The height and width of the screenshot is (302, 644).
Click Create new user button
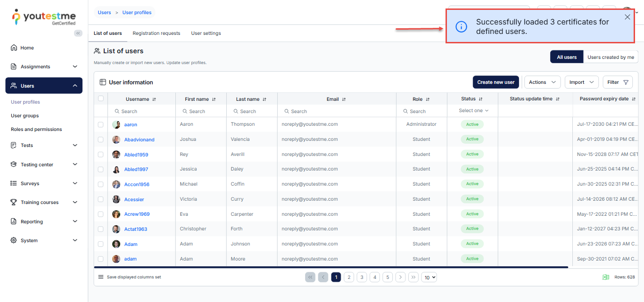pyautogui.click(x=495, y=82)
